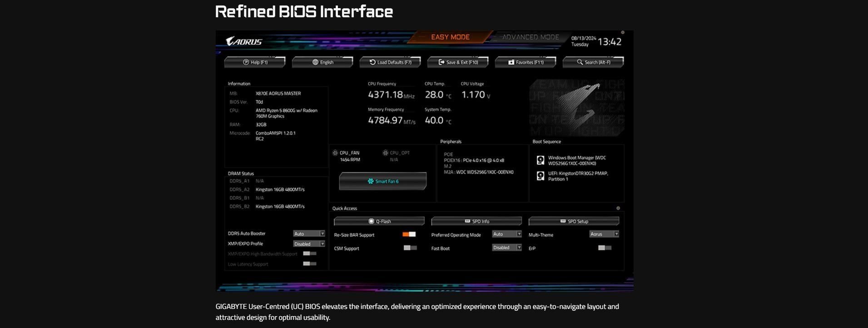Screen dimensions: 868x328
Task: Select DDR5_B1 N/A memory row
Action: 247,198
